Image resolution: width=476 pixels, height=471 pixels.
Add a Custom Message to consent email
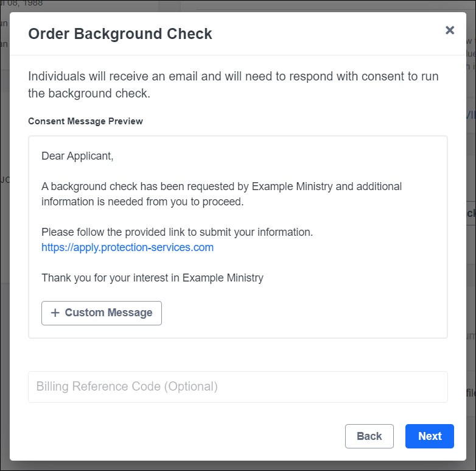[102, 313]
